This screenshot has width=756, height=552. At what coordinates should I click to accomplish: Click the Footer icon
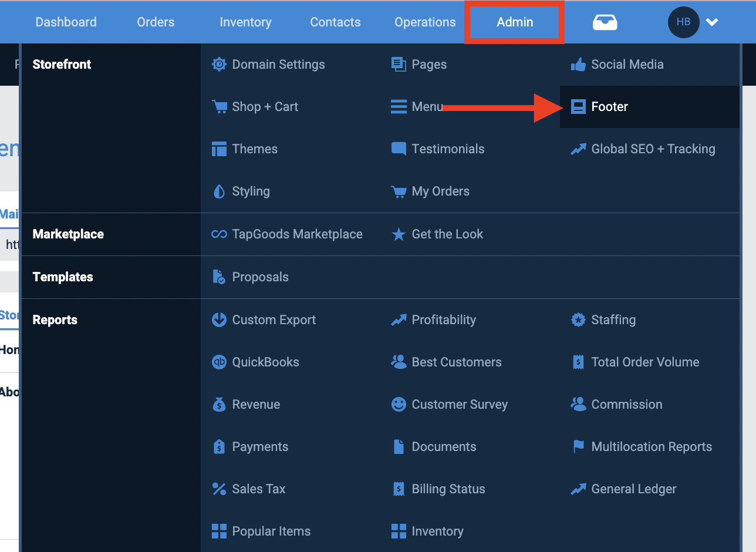click(x=579, y=107)
